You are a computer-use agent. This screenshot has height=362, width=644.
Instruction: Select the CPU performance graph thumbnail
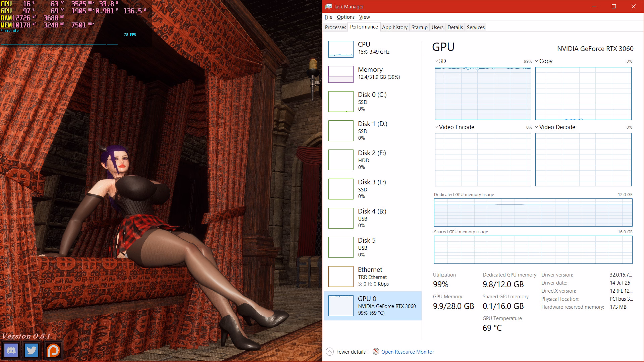pos(341,49)
